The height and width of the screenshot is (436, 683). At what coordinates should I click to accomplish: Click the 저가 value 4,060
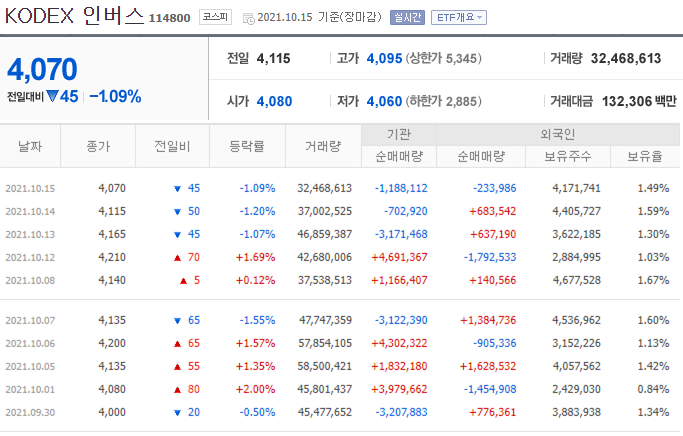(x=384, y=101)
